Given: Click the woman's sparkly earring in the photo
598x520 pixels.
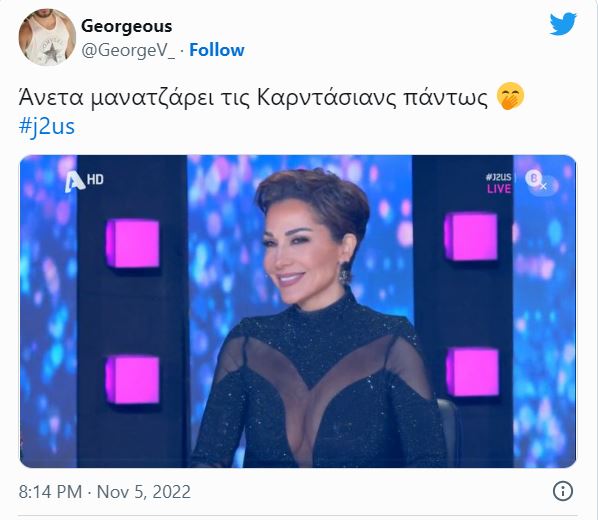Looking at the screenshot, I should tap(344, 273).
